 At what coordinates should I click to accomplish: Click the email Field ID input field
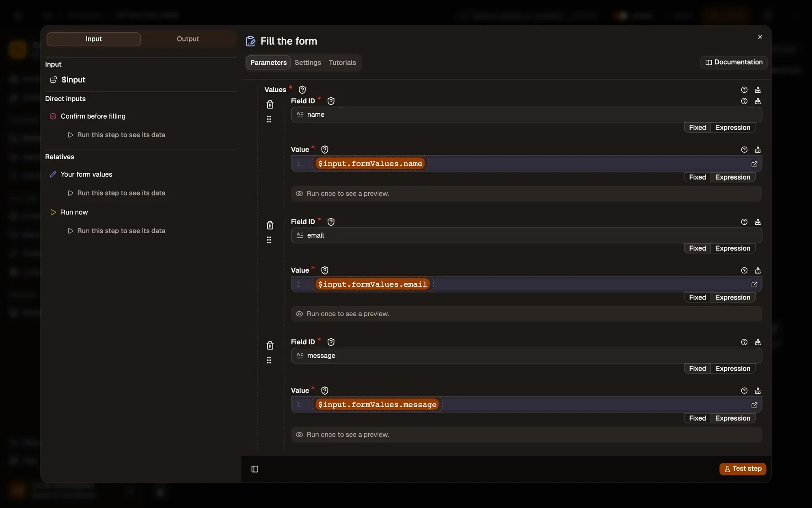(526, 235)
